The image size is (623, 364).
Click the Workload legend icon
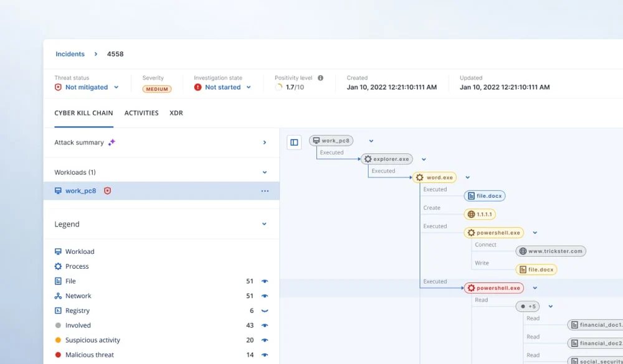[x=58, y=251]
